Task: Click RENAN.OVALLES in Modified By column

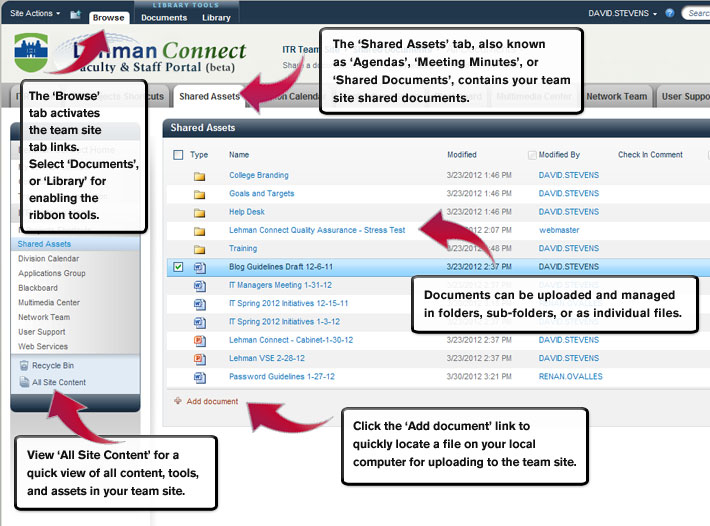Action: (x=570, y=377)
